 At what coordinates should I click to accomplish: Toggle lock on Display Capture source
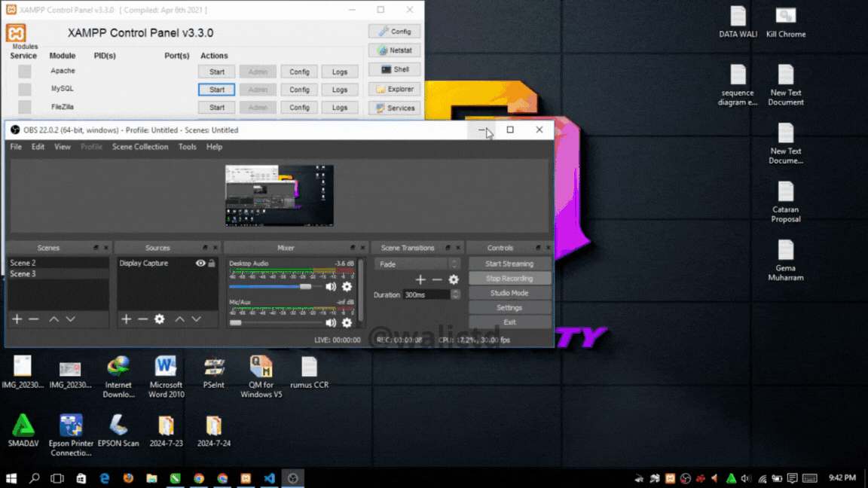click(212, 264)
